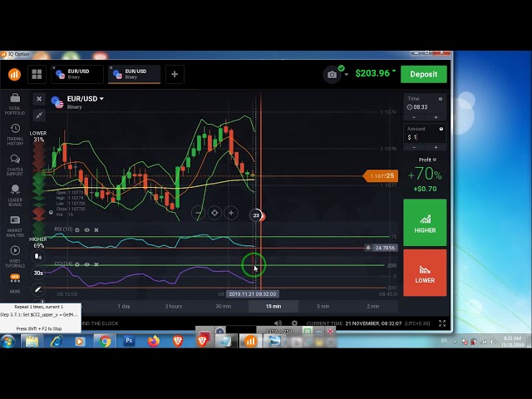Select the 2 min timeframe
This screenshot has width=532, height=399.
pos(373,307)
